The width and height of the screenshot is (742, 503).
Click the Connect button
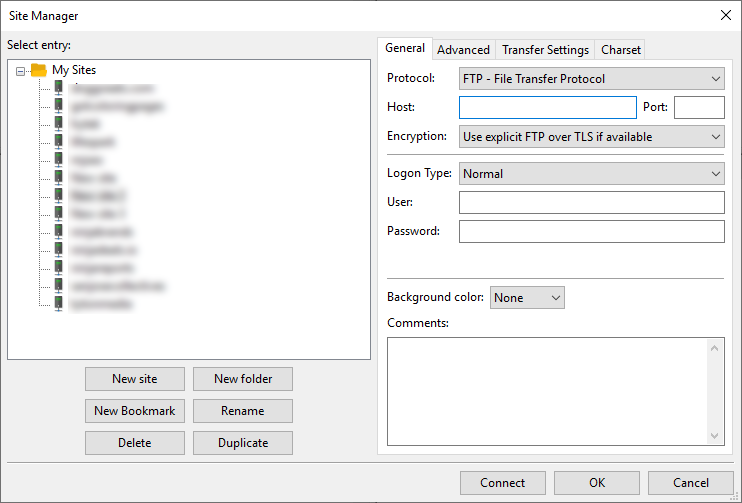[503, 483]
